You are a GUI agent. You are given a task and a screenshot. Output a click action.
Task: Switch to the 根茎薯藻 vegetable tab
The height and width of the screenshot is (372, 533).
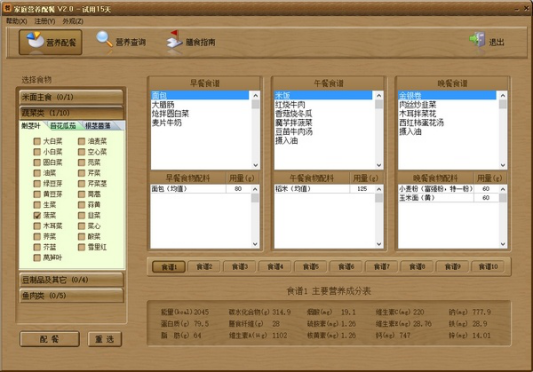tap(98, 126)
